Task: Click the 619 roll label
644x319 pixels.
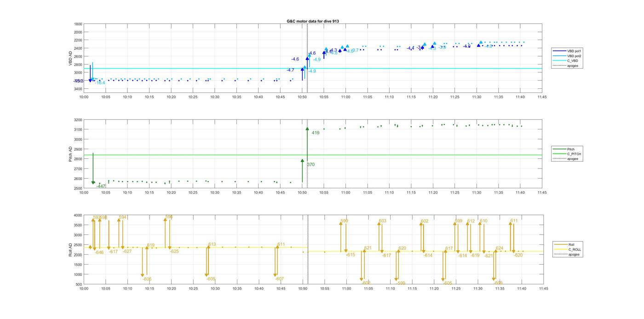Action: coord(151,245)
